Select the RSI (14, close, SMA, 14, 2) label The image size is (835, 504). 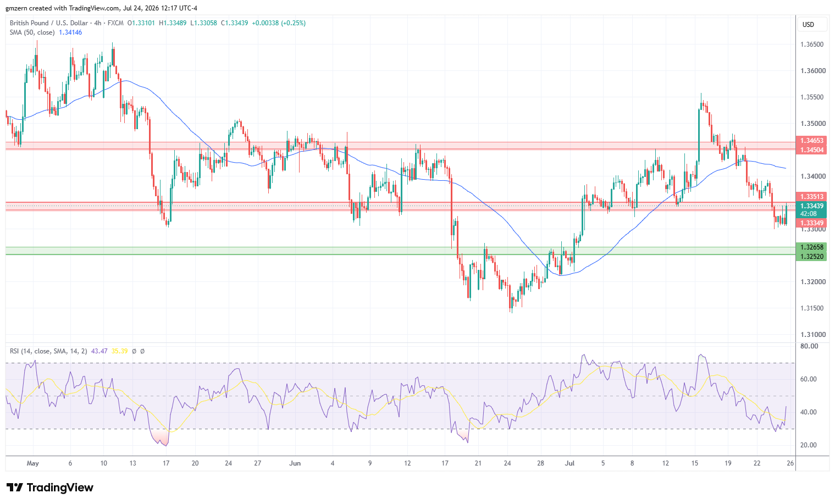(48, 351)
